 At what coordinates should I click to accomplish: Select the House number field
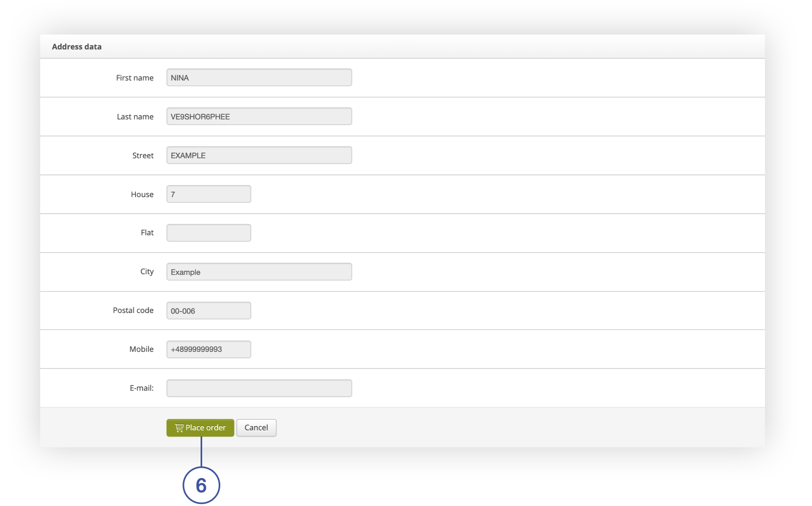209,194
